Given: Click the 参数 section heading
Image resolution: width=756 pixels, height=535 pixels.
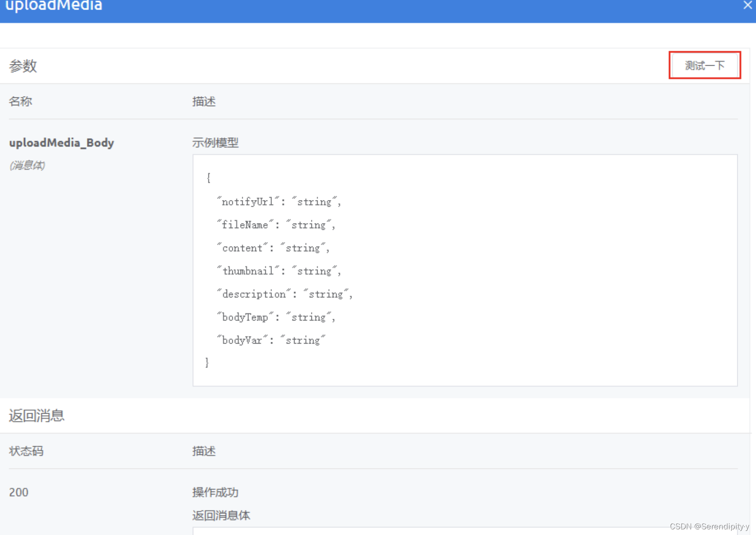Looking at the screenshot, I should click(23, 66).
